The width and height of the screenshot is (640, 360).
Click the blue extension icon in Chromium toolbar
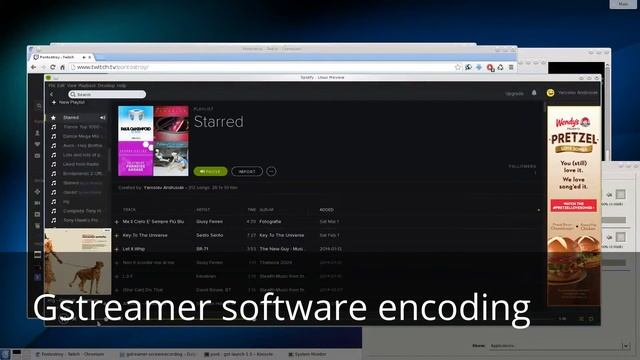[479, 67]
